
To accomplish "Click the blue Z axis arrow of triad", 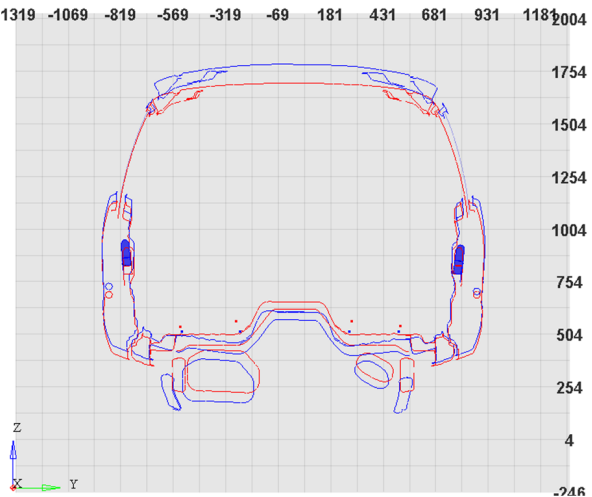I will (x=13, y=450).
